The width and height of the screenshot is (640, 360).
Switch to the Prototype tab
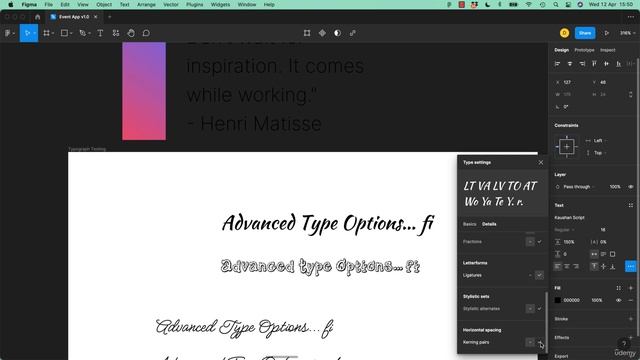tap(584, 50)
